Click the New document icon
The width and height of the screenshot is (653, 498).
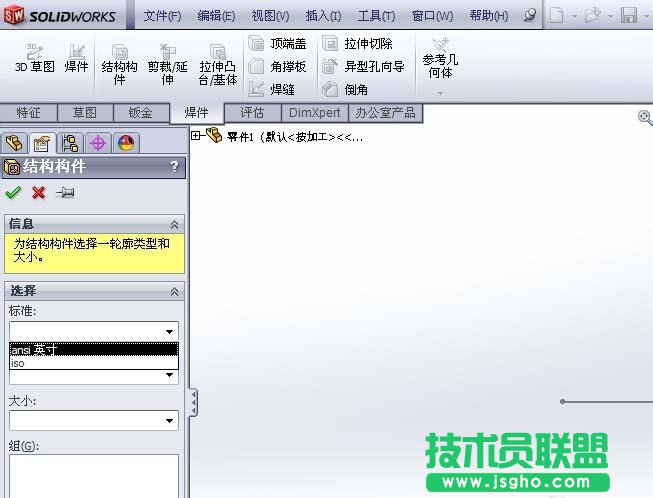tap(557, 15)
